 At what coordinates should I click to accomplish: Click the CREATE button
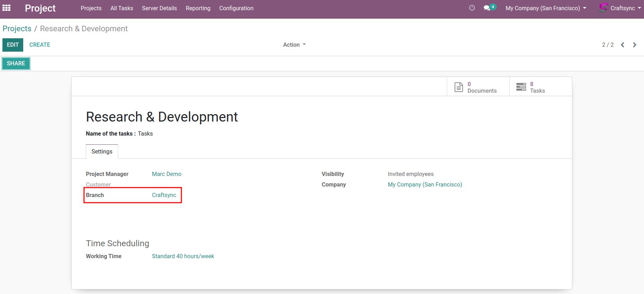pyautogui.click(x=40, y=45)
